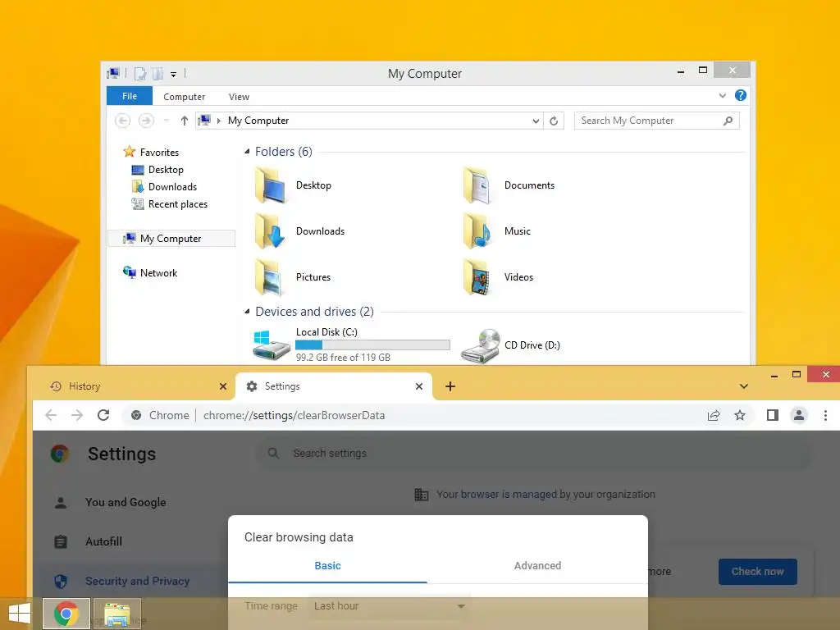Image resolution: width=840 pixels, height=630 pixels.
Task: Collapse the Devices and drives (2) section
Action: coord(247,311)
